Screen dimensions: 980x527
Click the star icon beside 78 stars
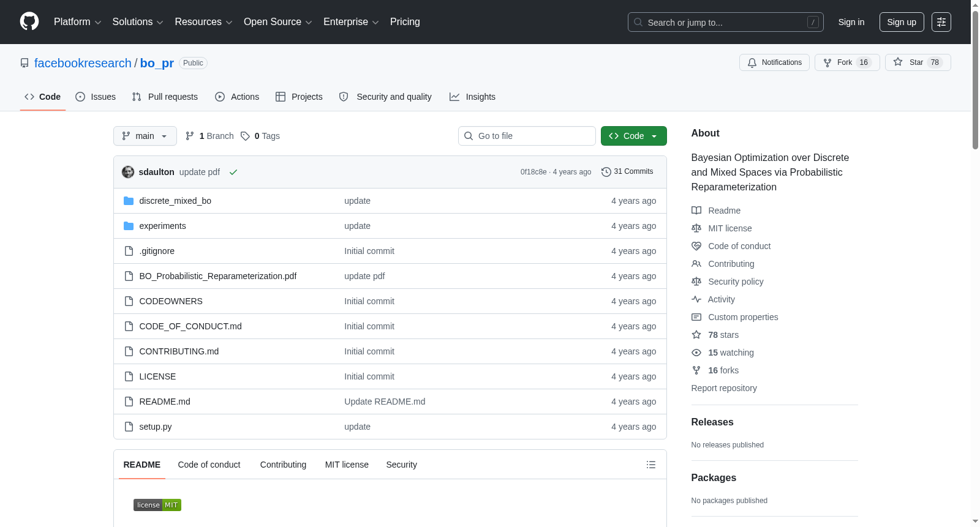[x=696, y=335]
